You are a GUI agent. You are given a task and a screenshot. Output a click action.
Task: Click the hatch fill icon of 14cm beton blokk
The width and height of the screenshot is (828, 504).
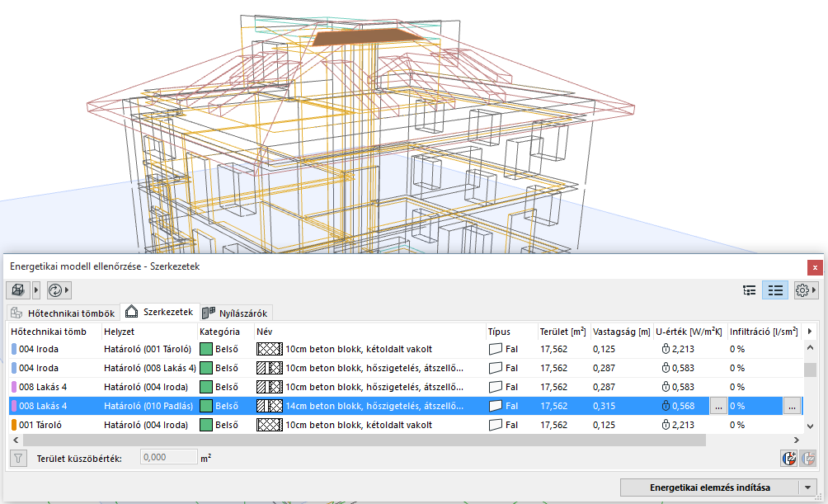point(270,406)
